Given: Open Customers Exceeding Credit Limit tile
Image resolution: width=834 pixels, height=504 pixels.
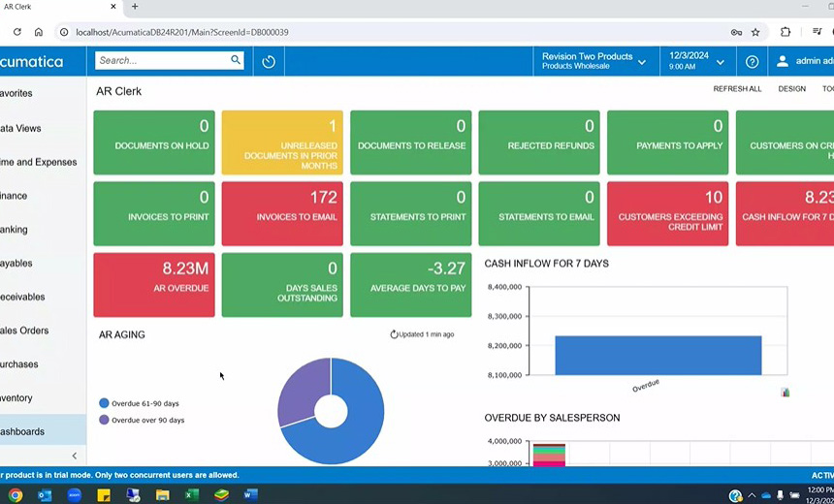Looking at the screenshot, I should (x=667, y=214).
